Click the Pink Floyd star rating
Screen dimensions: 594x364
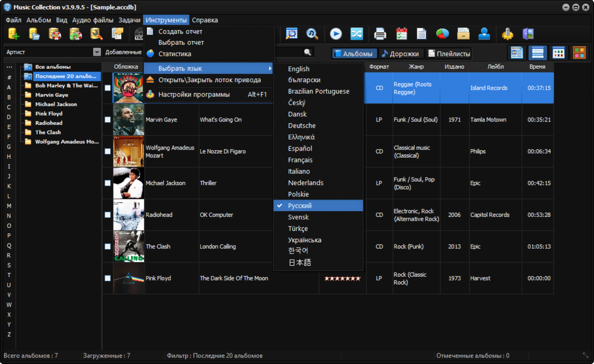tap(342, 278)
